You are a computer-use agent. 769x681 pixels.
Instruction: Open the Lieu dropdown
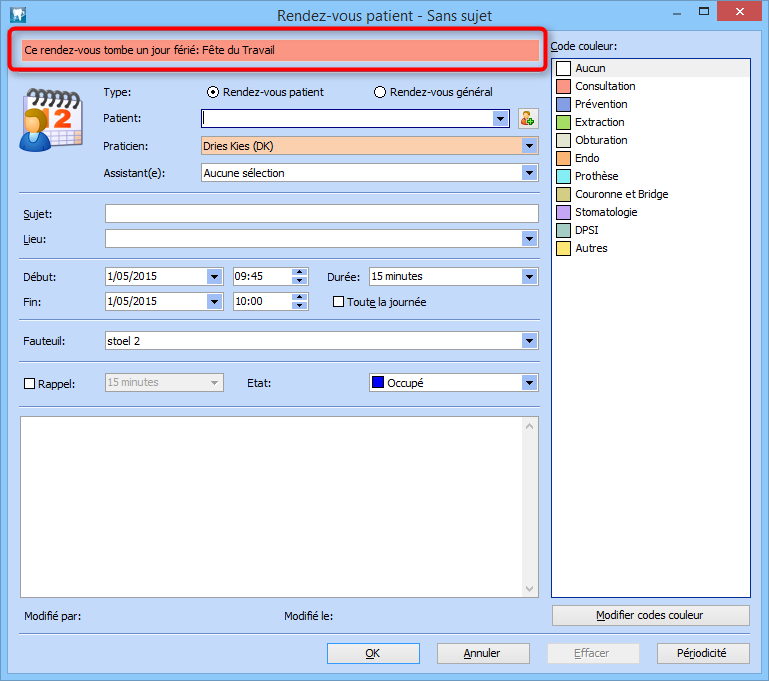[x=529, y=239]
